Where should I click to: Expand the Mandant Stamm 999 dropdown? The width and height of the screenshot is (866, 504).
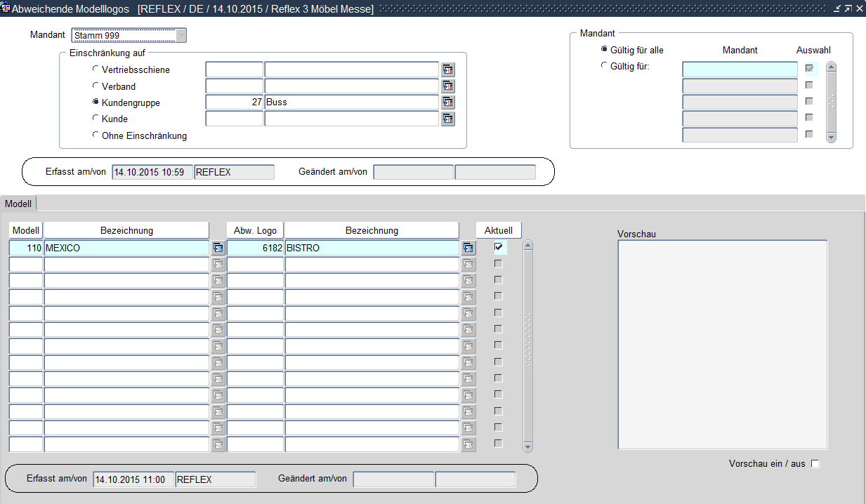point(181,35)
